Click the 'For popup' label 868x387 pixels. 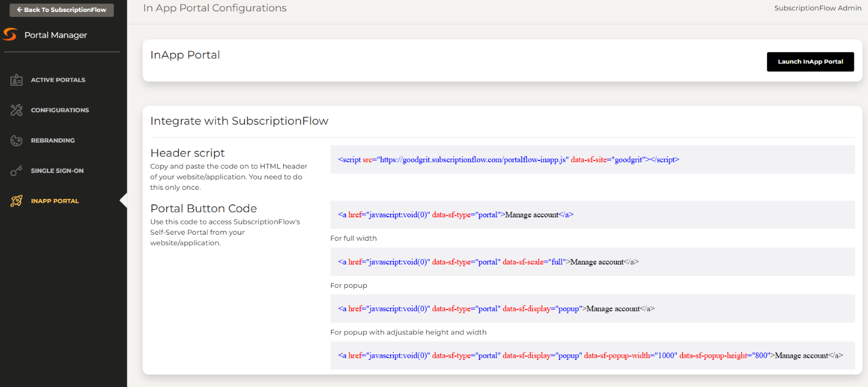point(348,286)
